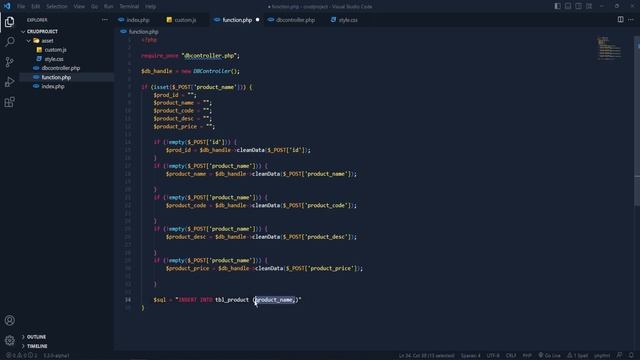Open the Selection menu

[x=57, y=7]
